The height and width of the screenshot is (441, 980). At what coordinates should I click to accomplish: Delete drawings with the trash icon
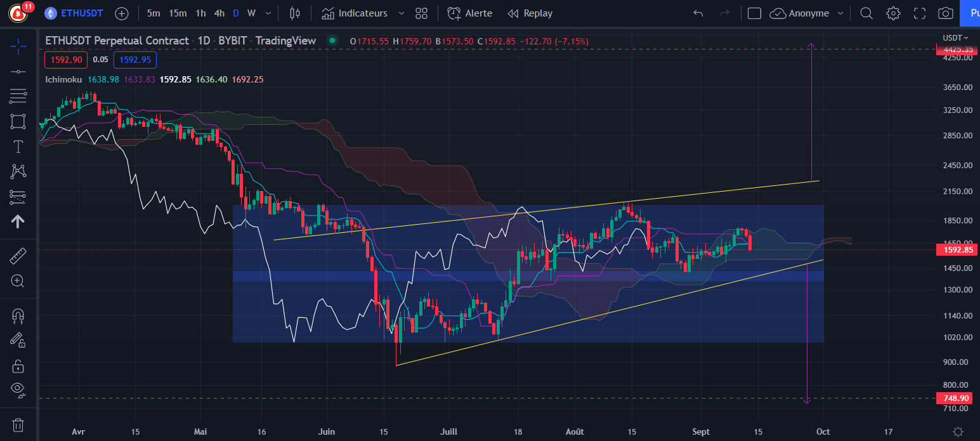18,425
